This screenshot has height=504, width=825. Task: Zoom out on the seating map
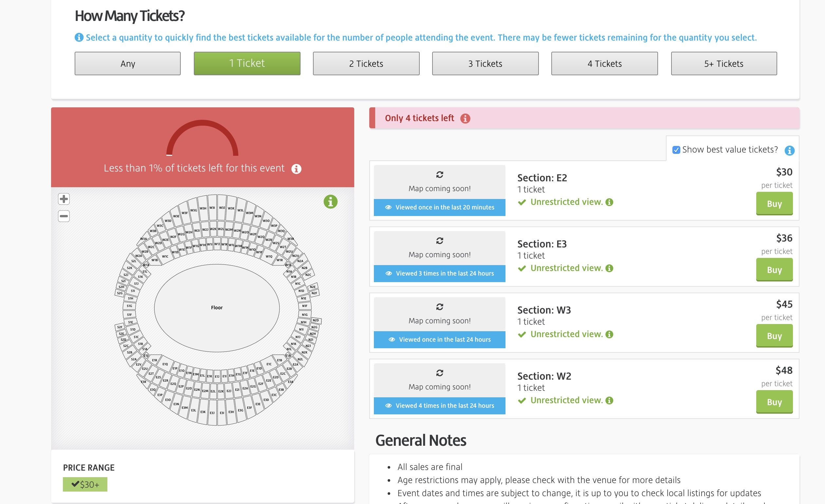[64, 216]
